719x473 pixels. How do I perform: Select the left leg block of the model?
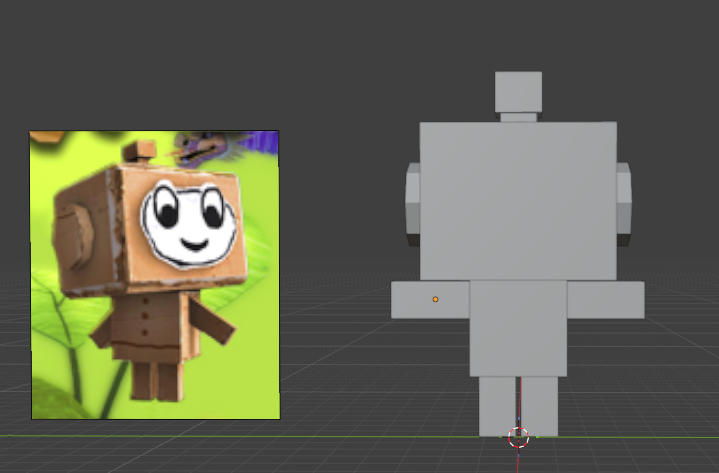coord(498,406)
